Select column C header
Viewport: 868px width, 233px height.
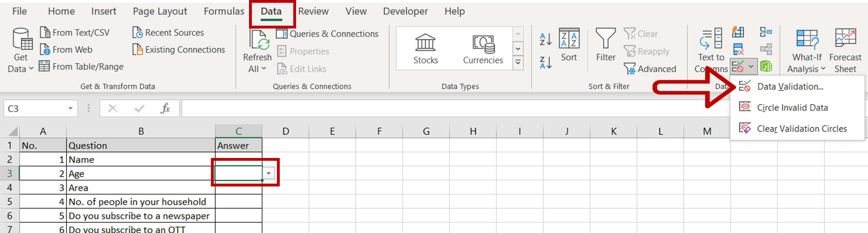pos(239,131)
